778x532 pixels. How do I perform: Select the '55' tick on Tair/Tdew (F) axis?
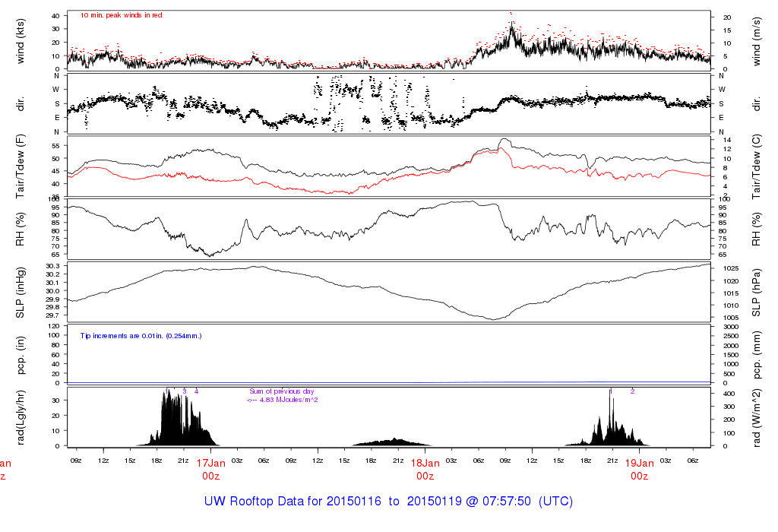[56, 146]
